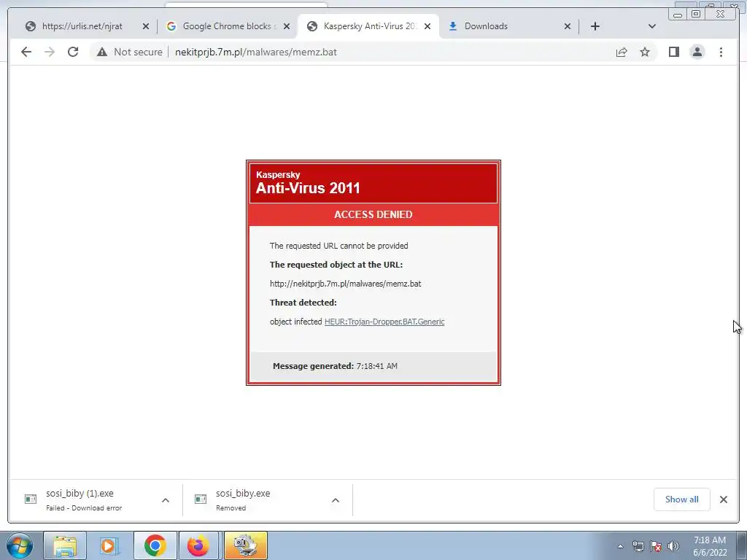This screenshot has width=747, height=560.
Task: Click the Not secure warning icon
Action: (102, 52)
